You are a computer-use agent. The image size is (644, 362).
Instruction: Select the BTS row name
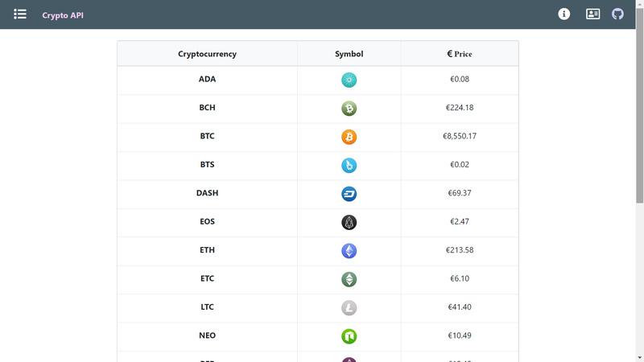coord(207,165)
